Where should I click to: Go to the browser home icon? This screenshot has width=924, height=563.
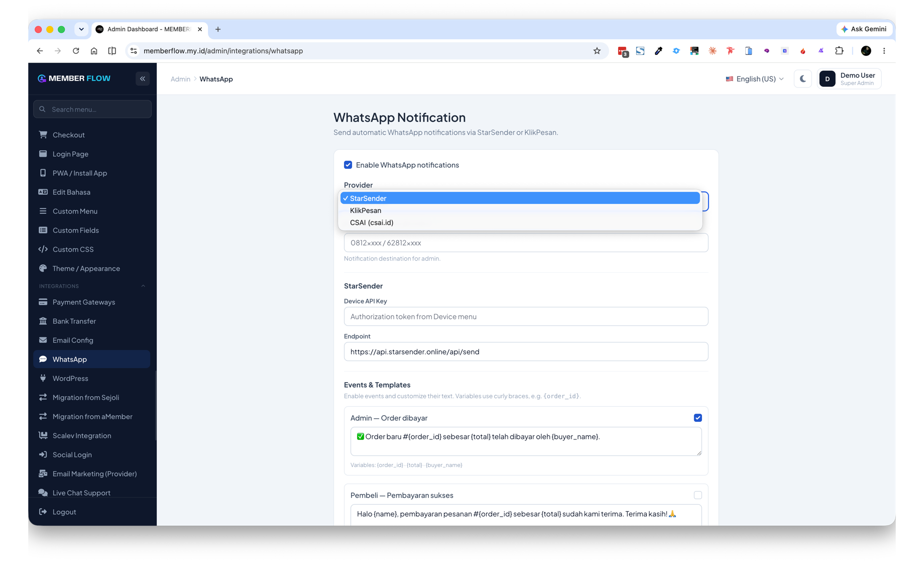click(94, 51)
